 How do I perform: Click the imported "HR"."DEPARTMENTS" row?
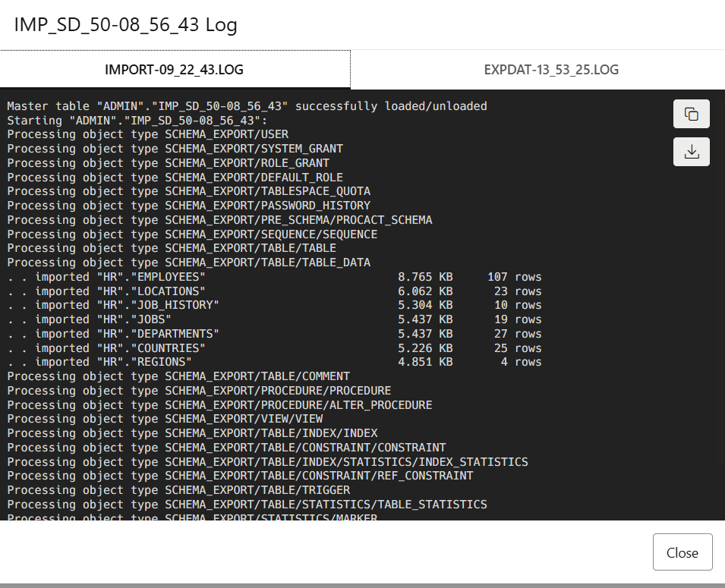tap(274, 334)
